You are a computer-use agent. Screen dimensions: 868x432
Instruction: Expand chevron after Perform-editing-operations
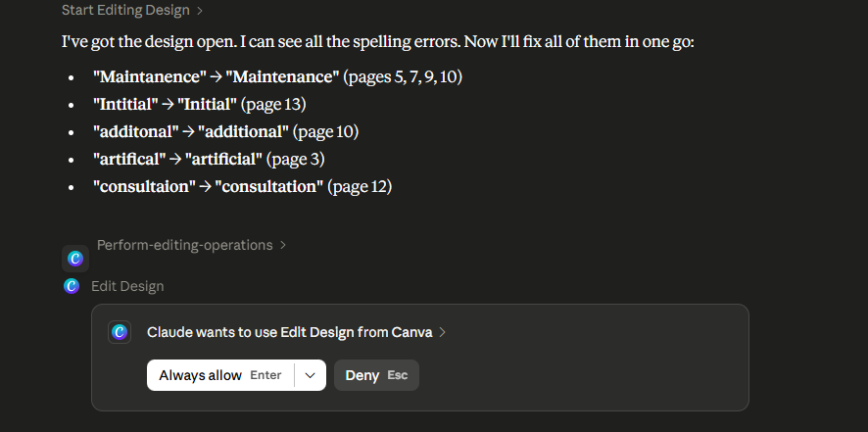click(283, 245)
